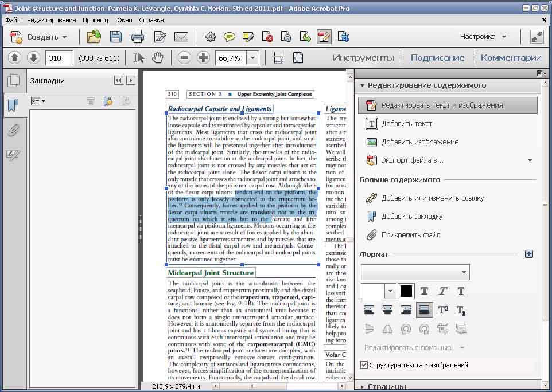
Task: Click the email envelope toolbar icon
Action: (181, 37)
